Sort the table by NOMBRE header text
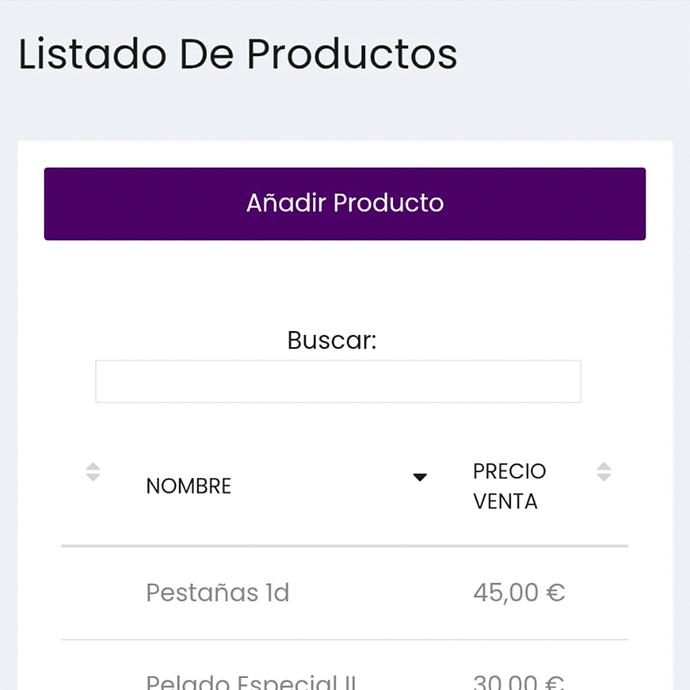690x690 pixels. click(188, 486)
